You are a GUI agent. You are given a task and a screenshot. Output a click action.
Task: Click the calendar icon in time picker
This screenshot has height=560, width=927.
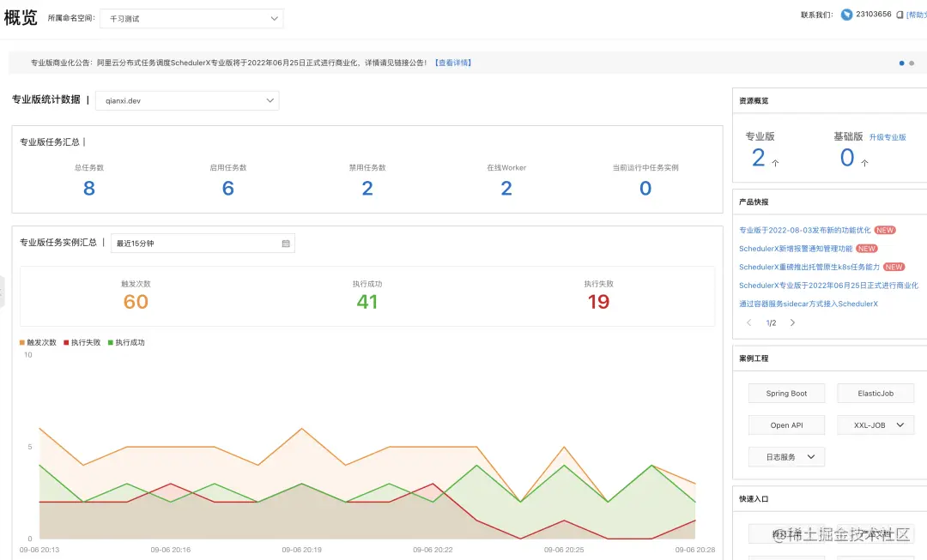286,244
